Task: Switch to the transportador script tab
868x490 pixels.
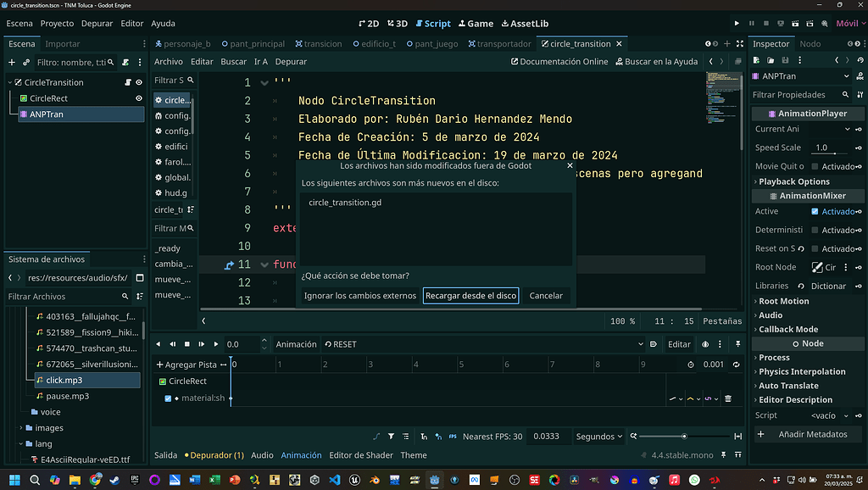Action: point(499,43)
